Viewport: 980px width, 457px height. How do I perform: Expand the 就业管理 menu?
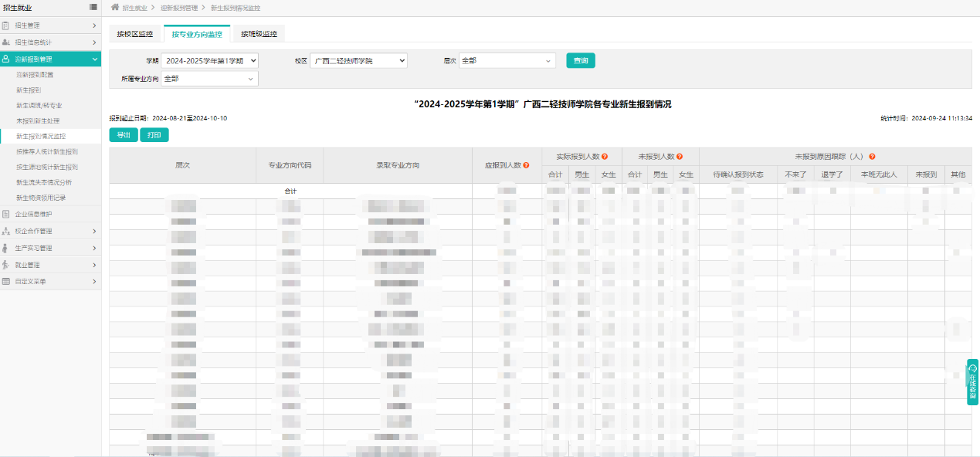[x=94, y=265]
